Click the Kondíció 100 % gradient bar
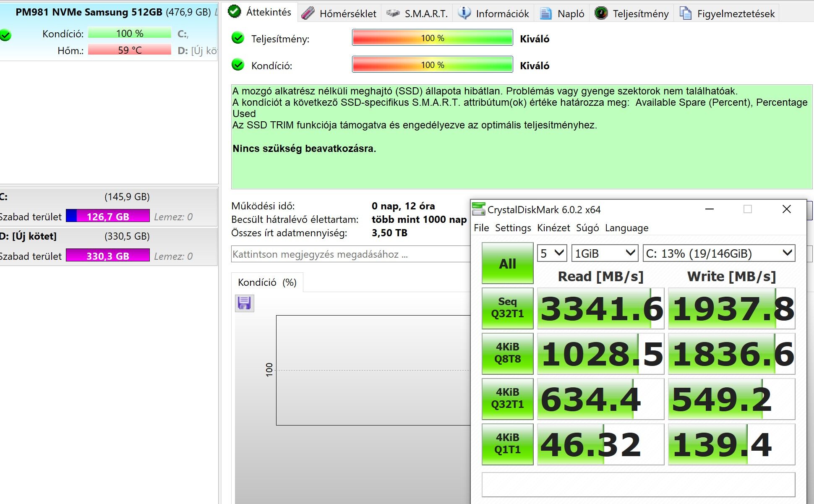The image size is (814, 504). (432, 65)
